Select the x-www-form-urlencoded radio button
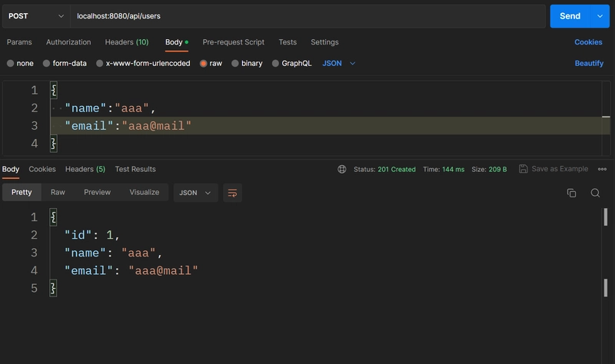The height and width of the screenshot is (364, 615). tap(100, 64)
